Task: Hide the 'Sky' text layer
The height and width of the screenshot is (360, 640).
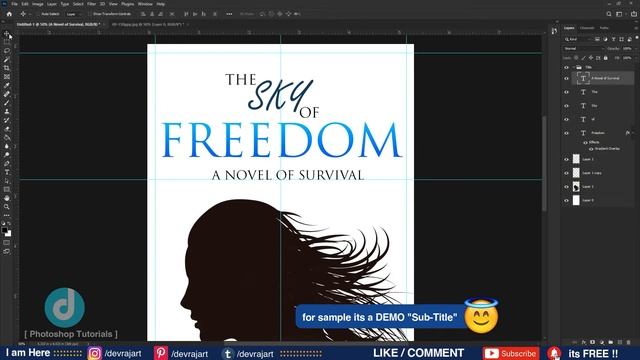Action: coord(566,106)
